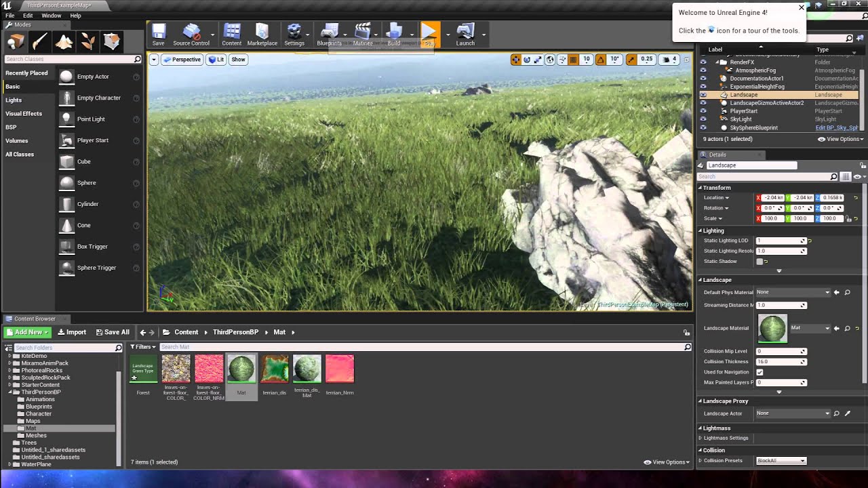Toggle grid snapping in viewport toolbar

[x=573, y=60]
